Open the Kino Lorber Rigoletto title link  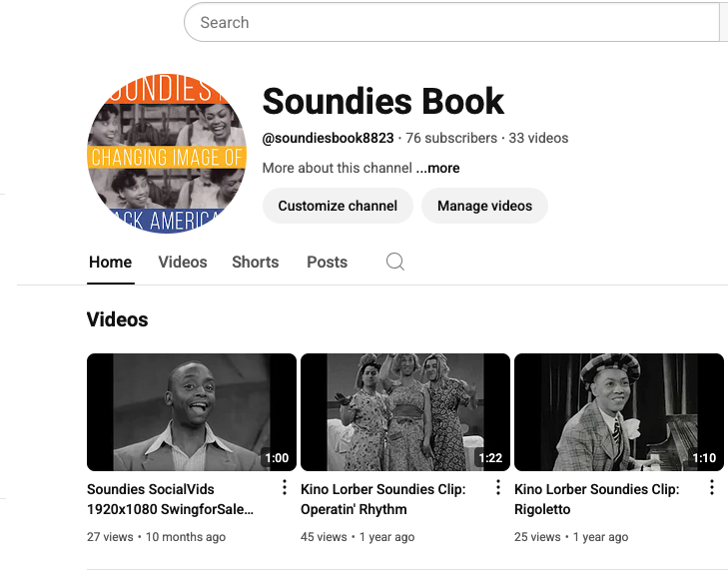click(596, 499)
